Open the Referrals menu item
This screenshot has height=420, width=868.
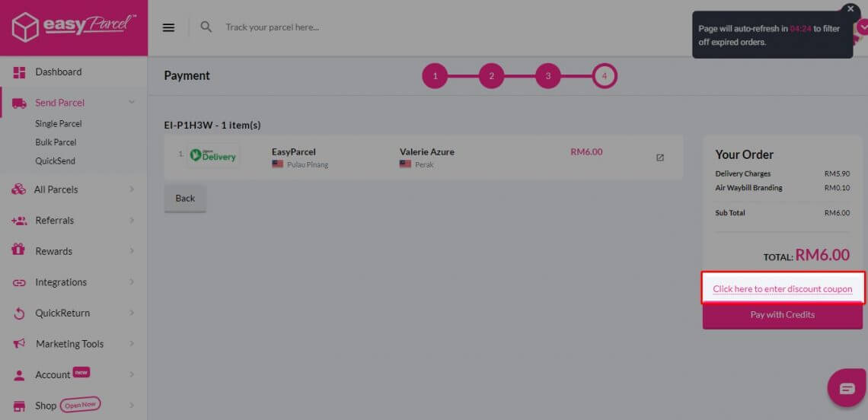54,221
